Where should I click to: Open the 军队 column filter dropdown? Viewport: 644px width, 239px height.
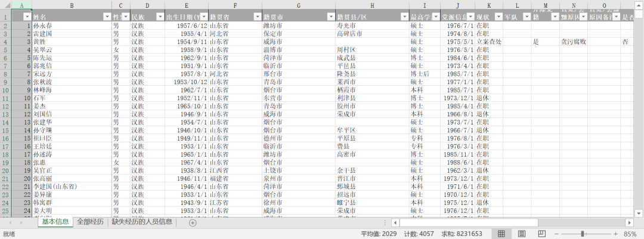point(527,17)
